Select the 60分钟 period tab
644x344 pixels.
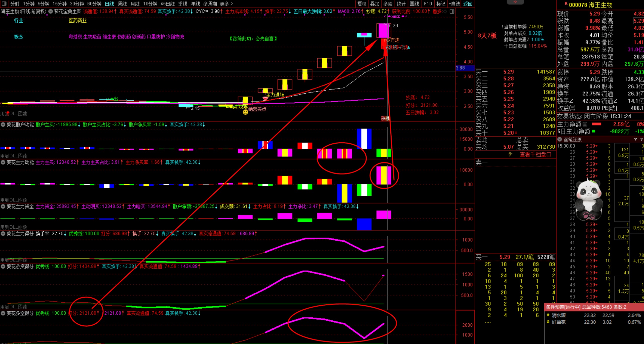click(x=94, y=4)
